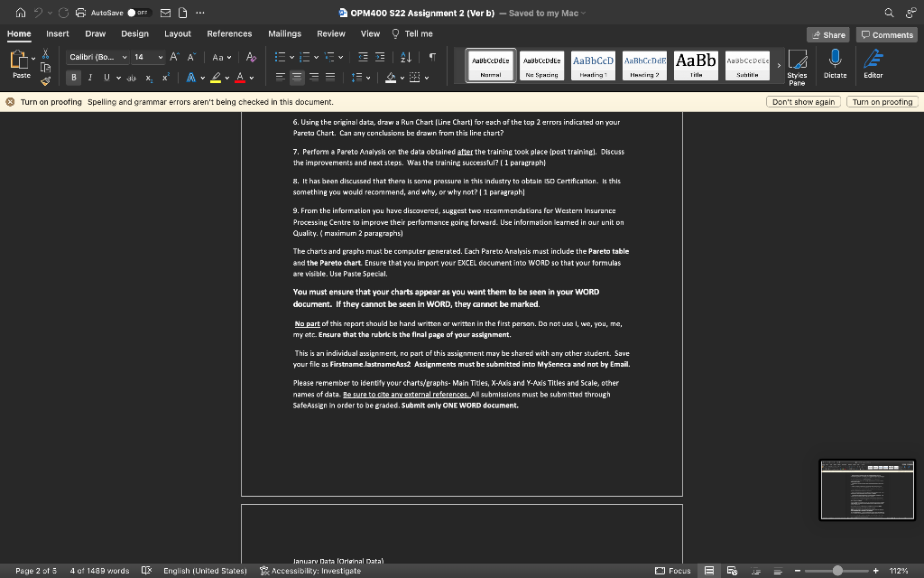
Task: Open the Change Case Aa dropdown
Action: pos(222,57)
